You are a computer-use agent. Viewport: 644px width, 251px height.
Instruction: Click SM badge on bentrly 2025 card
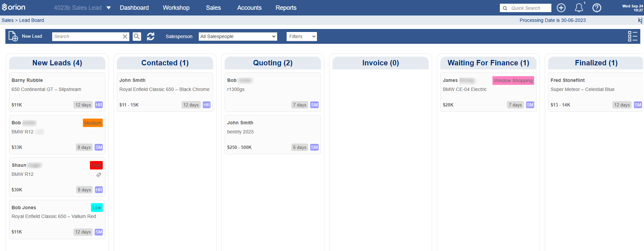[x=314, y=147]
